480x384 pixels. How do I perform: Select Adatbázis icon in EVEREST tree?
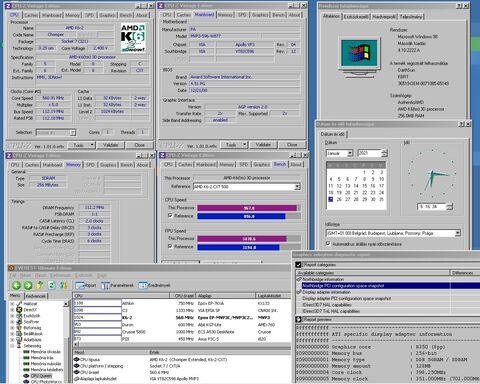coord(19,340)
